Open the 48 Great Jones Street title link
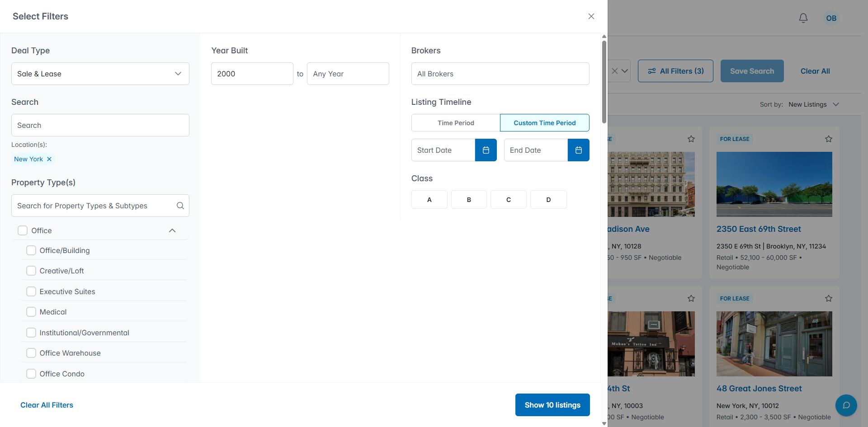Screen dimensions: 868x427 (x=759, y=389)
